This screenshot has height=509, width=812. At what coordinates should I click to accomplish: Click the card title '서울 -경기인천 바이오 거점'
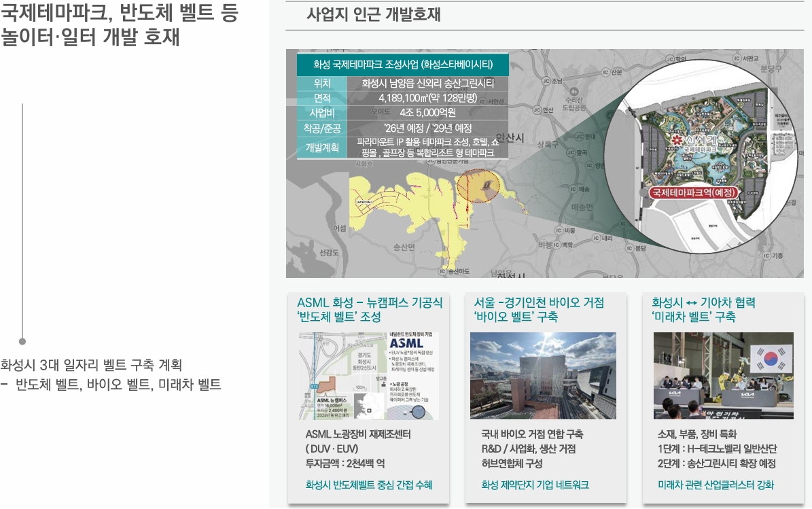(539, 302)
